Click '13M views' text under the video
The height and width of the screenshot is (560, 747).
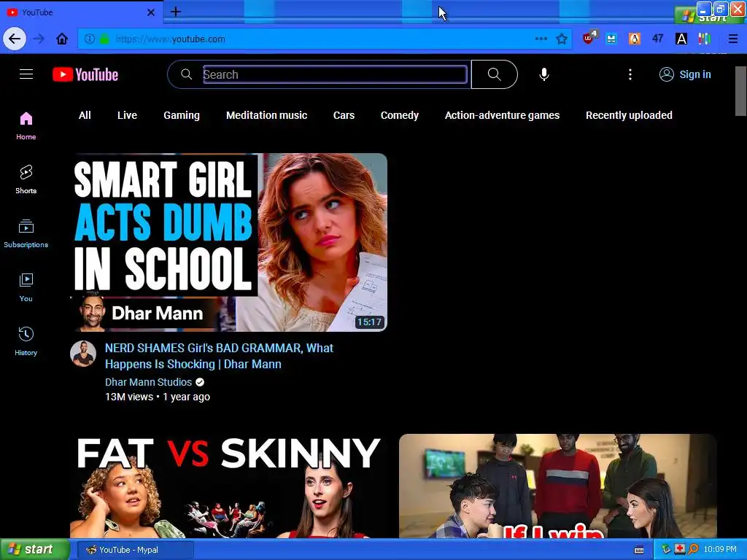(129, 397)
